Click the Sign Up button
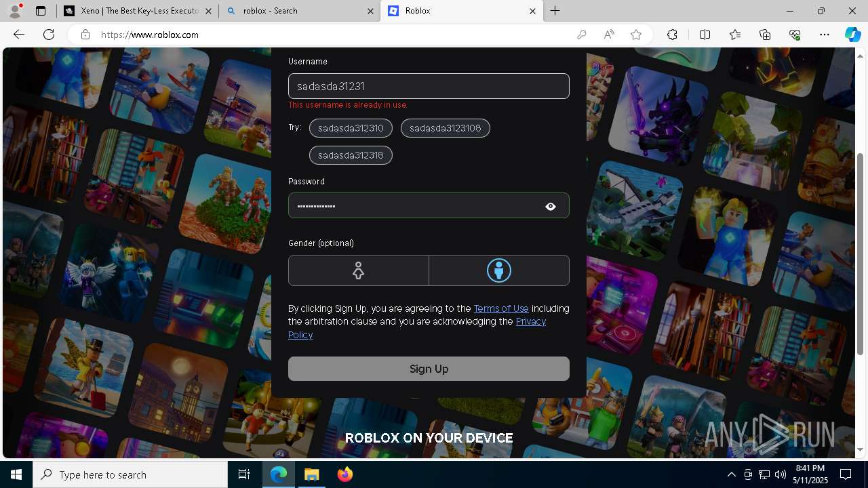868x488 pixels. [x=429, y=369]
